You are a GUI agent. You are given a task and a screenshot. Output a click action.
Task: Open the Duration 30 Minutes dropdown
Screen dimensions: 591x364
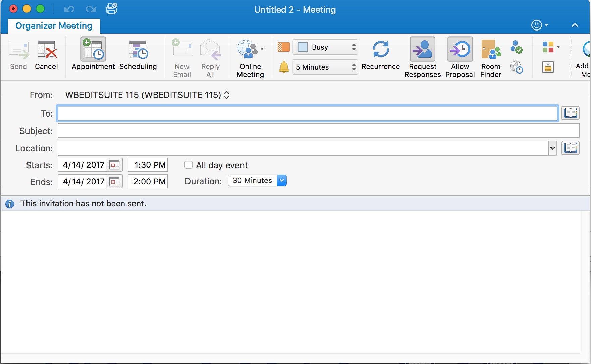tap(282, 181)
